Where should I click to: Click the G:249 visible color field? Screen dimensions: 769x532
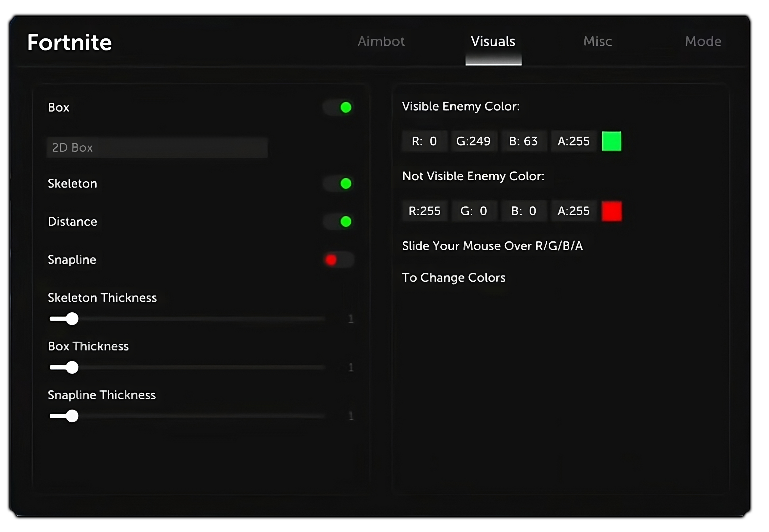click(473, 141)
